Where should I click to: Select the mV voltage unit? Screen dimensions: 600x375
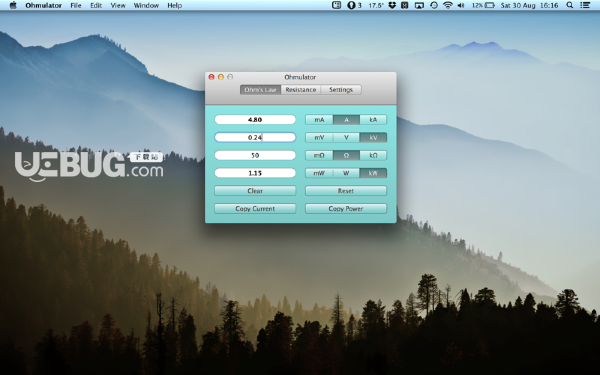coord(319,137)
